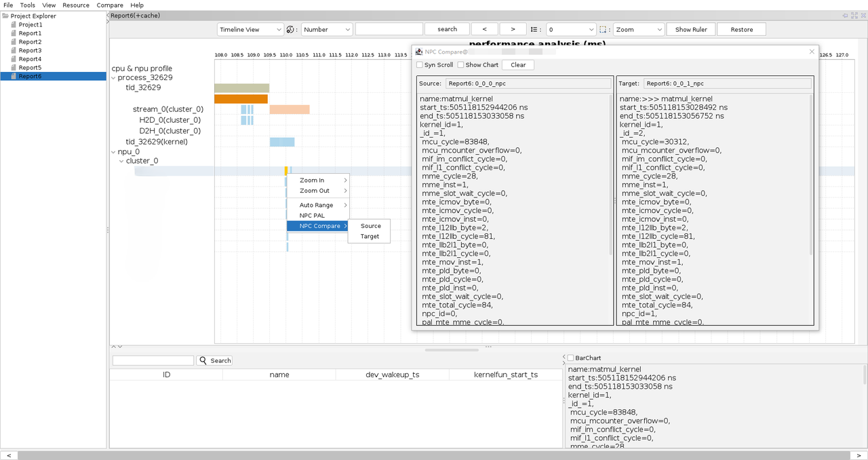
Task: Choose Source from NPC Compare submenu
Action: [370, 226]
